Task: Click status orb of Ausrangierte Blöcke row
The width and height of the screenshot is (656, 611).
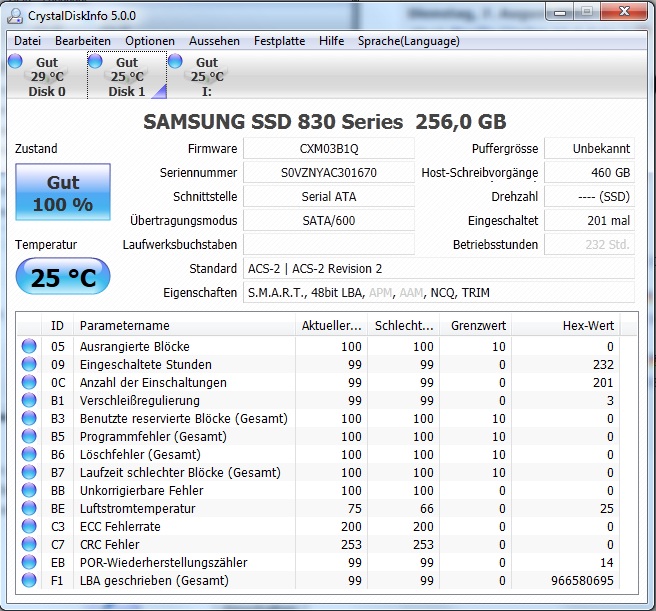Action: [29, 346]
